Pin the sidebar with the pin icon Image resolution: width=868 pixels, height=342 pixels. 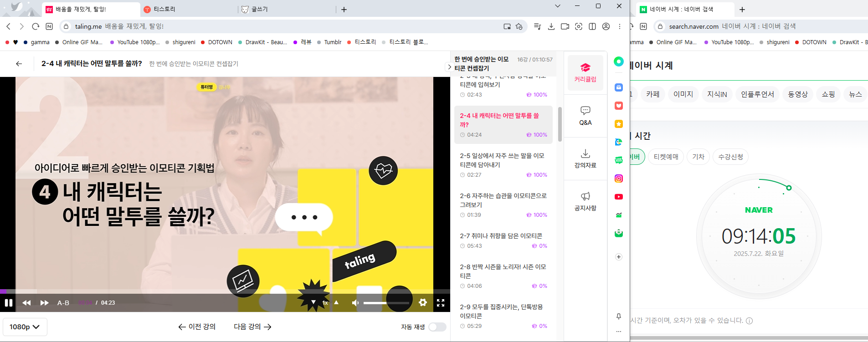pos(619,316)
